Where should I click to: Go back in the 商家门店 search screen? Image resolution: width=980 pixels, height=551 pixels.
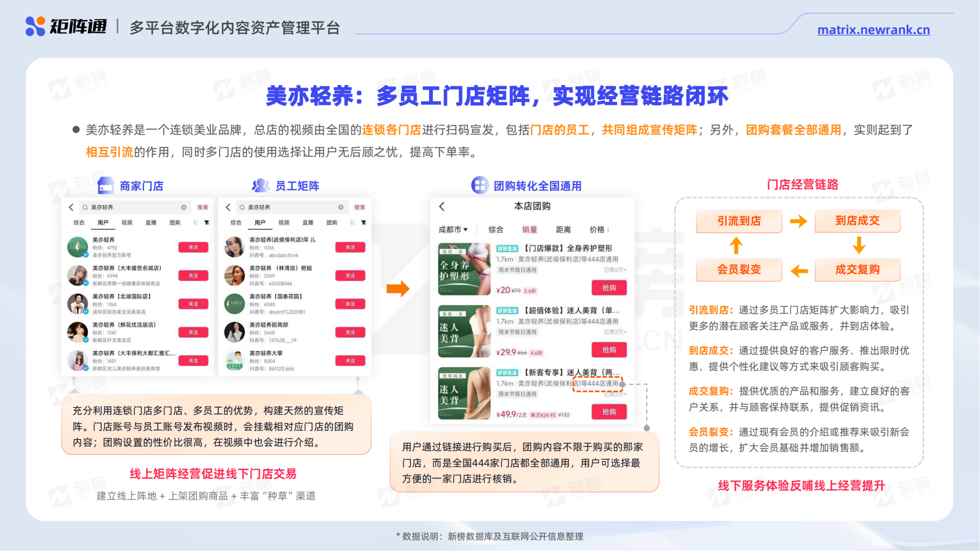[x=71, y=207]
